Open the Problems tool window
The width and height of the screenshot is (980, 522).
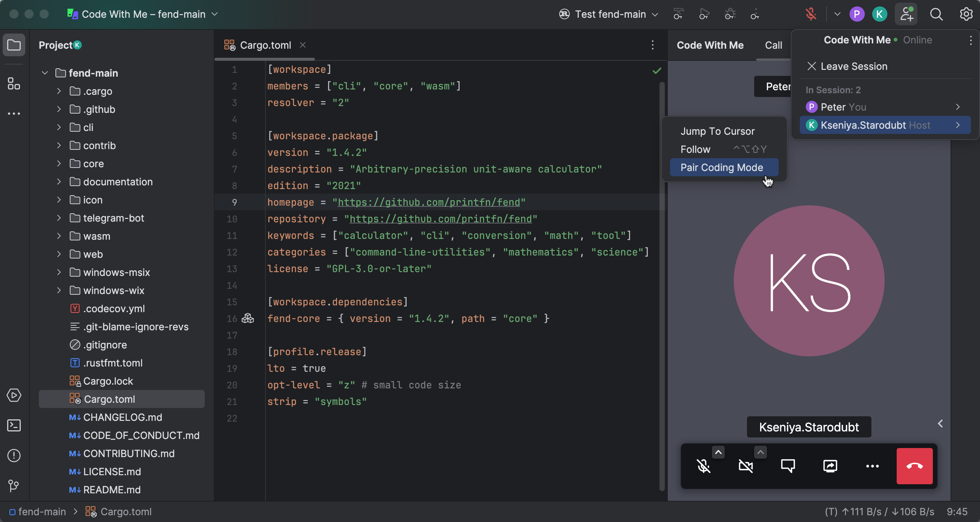(x=14, y=455)
